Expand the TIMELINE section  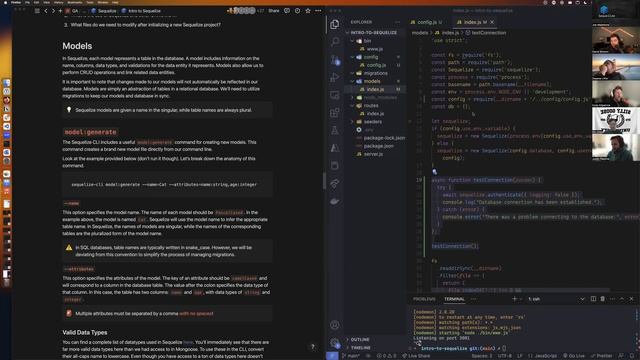pos(360,348)
